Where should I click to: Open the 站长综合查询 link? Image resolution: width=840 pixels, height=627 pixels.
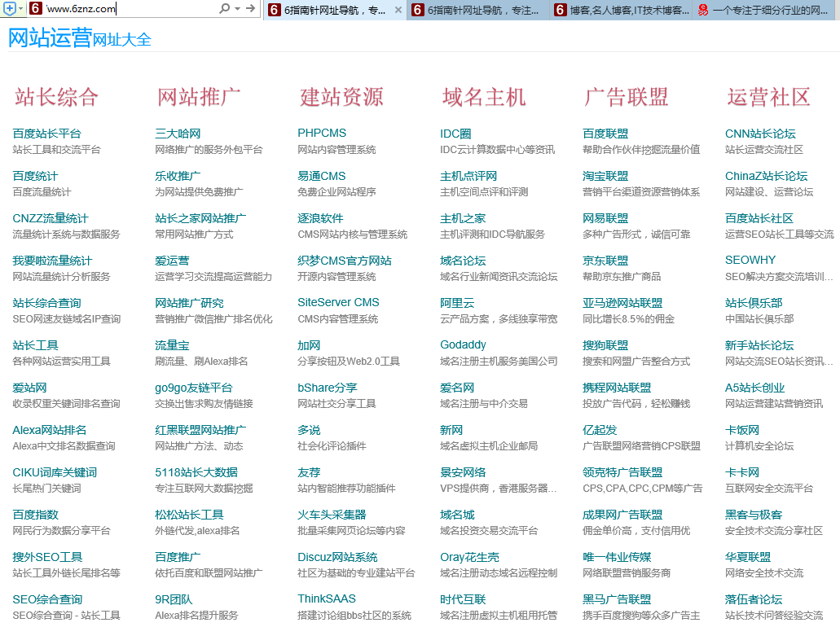tap(46, 303)
